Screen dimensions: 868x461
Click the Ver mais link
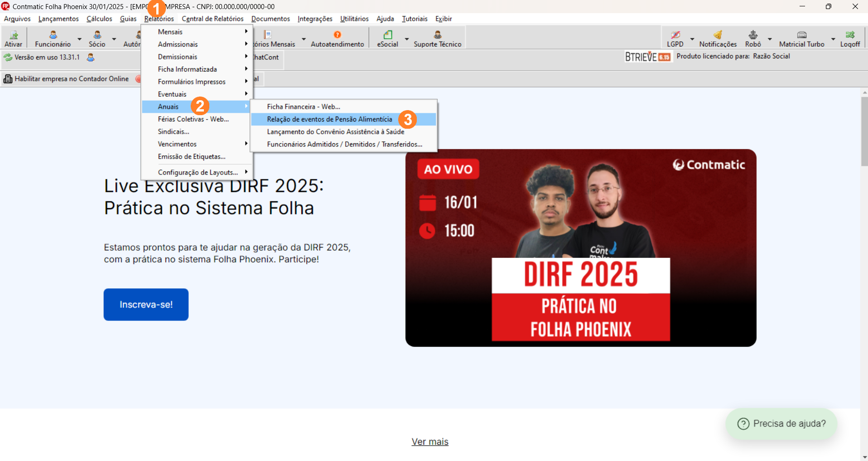click(x=430, y=442)
